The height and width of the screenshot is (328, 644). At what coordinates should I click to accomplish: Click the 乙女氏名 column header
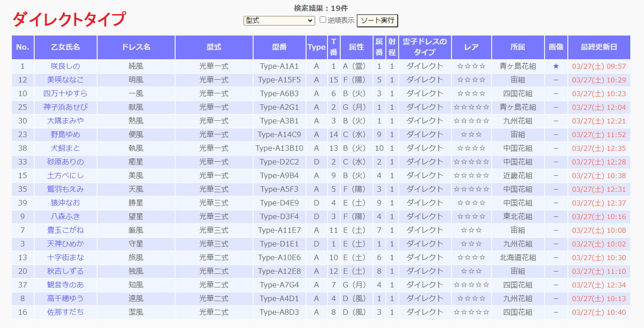click(65, 47)
